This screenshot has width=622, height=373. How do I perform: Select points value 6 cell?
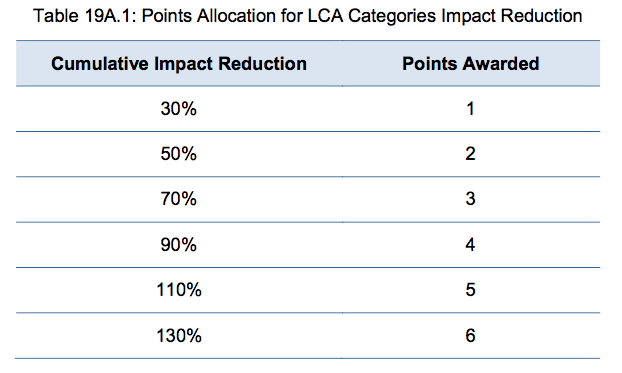(470, 335)
